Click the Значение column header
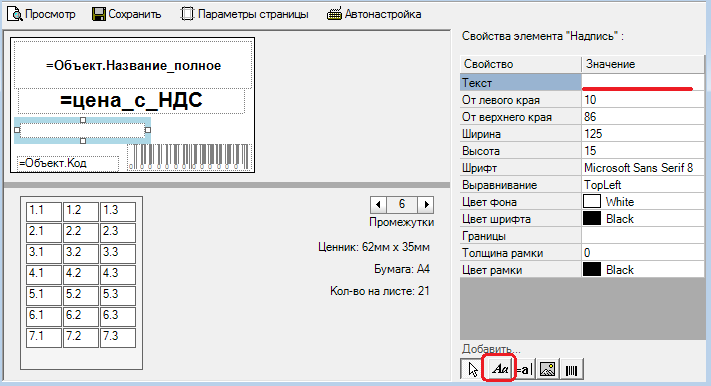This screenshot has width=711, height=386. tap(643, 64)
